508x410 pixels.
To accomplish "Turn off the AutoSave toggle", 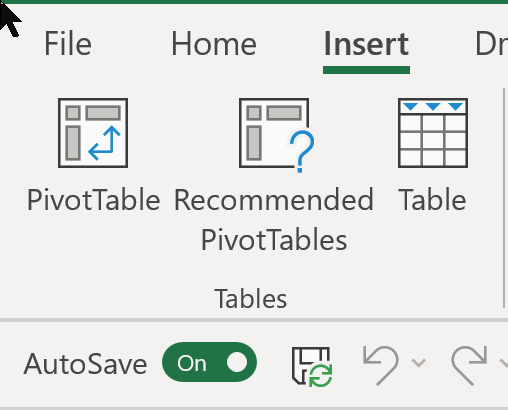I will tap(209, 362).
